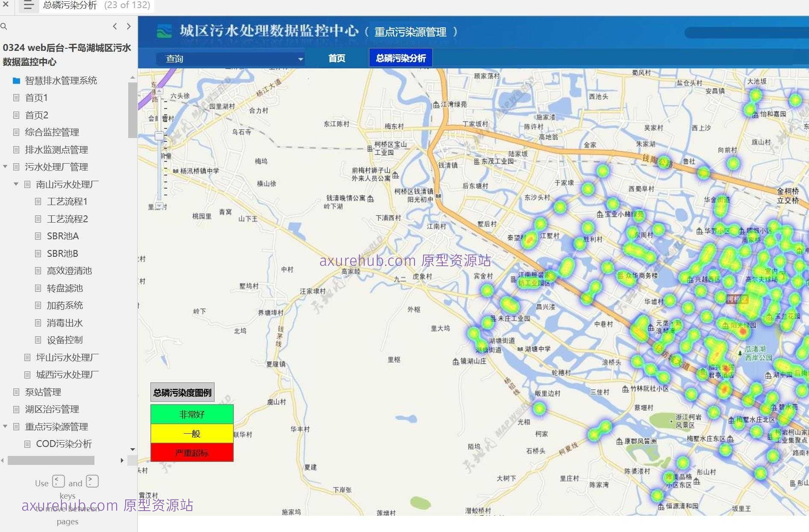This screenshot has height=532, width=809.
Task: Open 设备控制 page
Action: point(65,340)
